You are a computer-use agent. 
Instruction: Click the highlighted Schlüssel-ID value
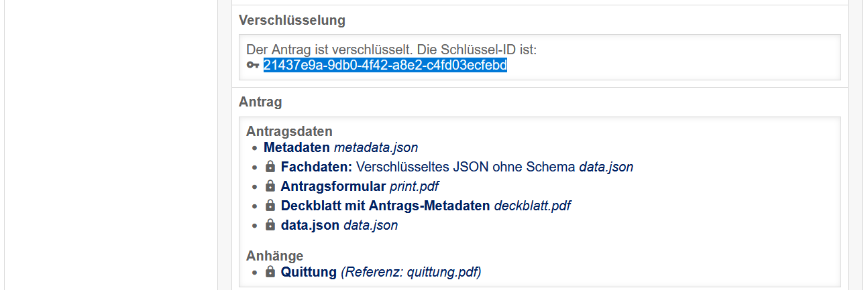[385, 65]
